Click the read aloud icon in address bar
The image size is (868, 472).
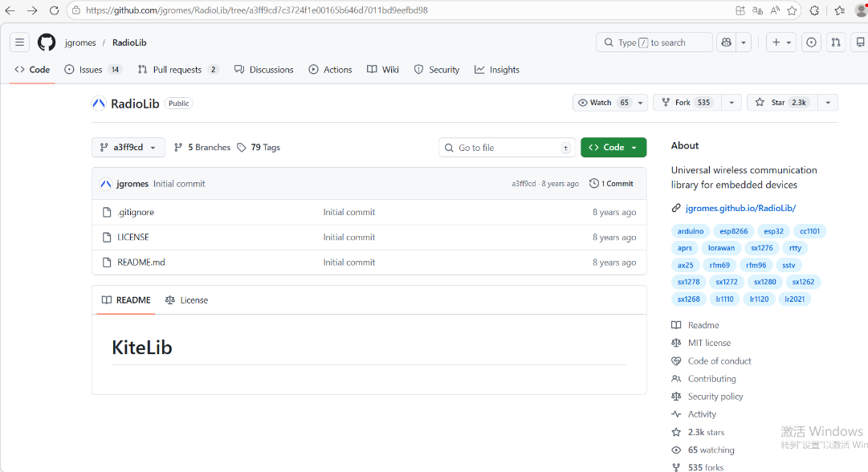[775, 10]
